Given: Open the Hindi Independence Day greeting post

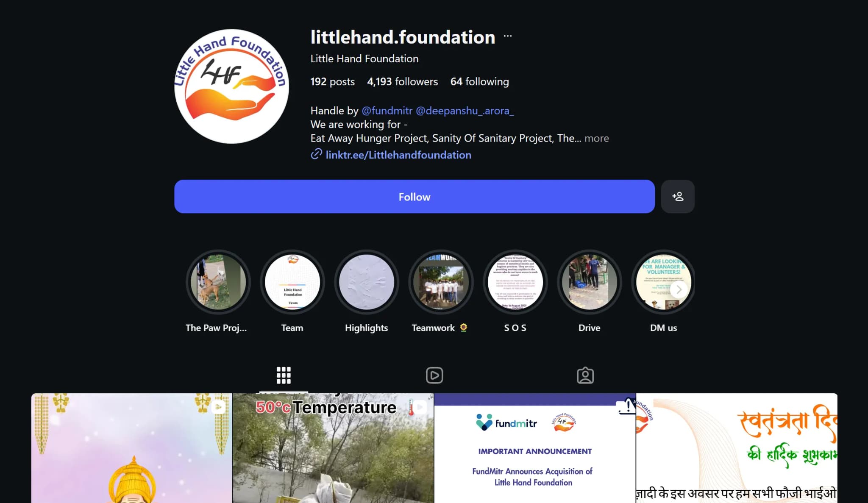Looking at the screenshot, I should pyautogui.click(x=737, y=448).
